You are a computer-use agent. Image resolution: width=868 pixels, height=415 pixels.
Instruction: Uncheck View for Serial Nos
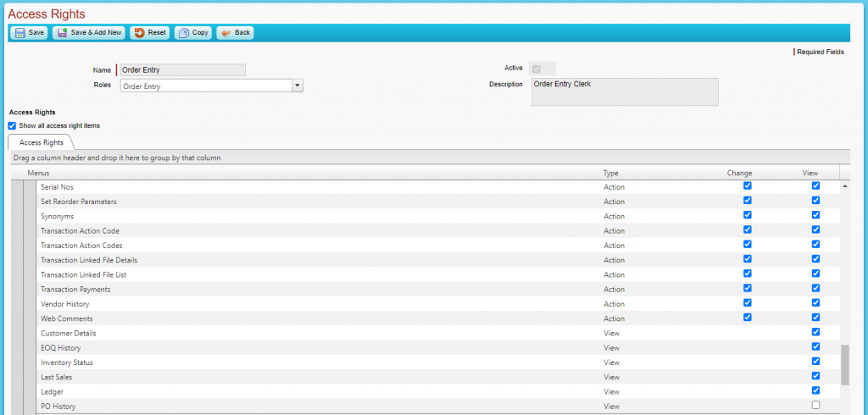tap(815, 186)
